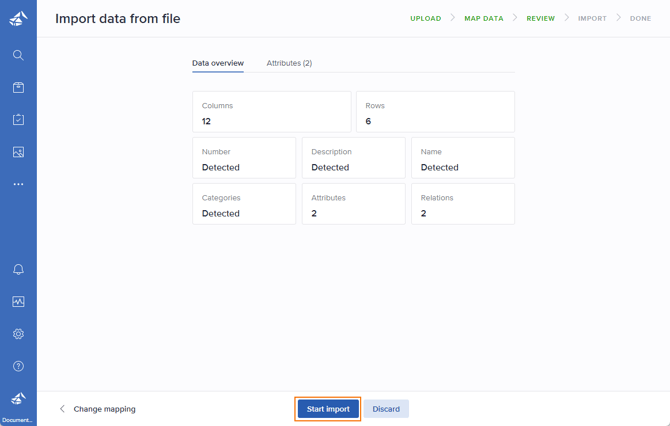This screenshot has width=670, height=426.
Task: Show more sidebar items via ellipsis
Action: (18, 184)
